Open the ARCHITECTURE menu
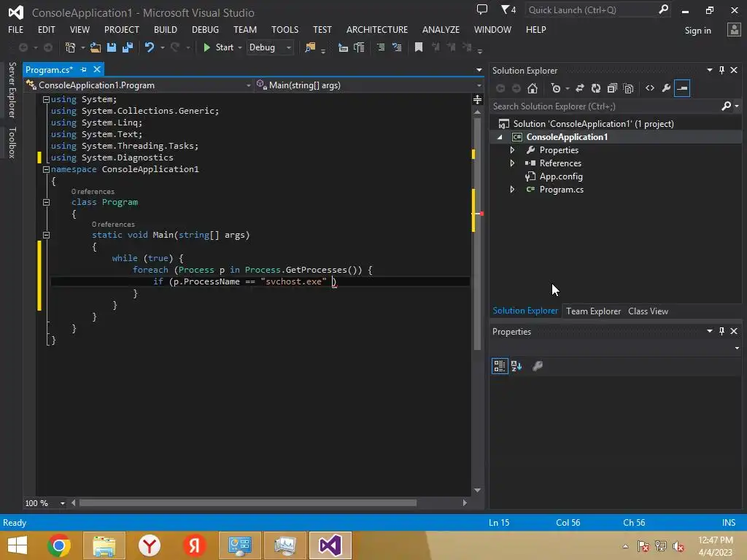Viewport: 747px width, 560px height. (x=377, y=29)
